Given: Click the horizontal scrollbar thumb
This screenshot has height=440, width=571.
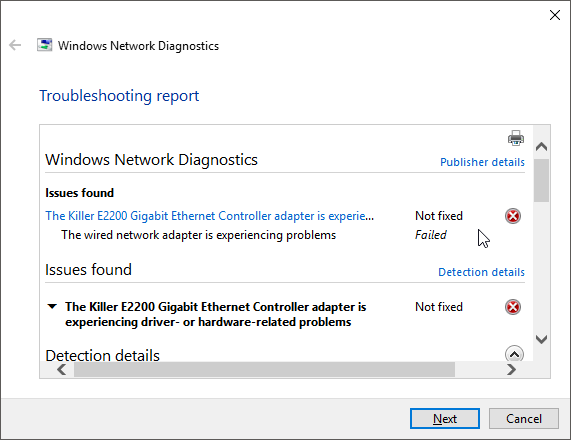Looking at the screenshot, I should [x=264, y=369].
